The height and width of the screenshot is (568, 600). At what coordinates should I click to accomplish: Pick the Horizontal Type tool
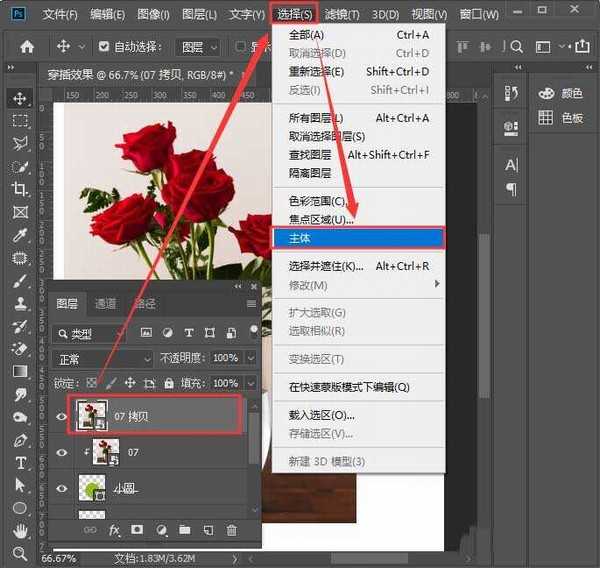click(19, 463)
